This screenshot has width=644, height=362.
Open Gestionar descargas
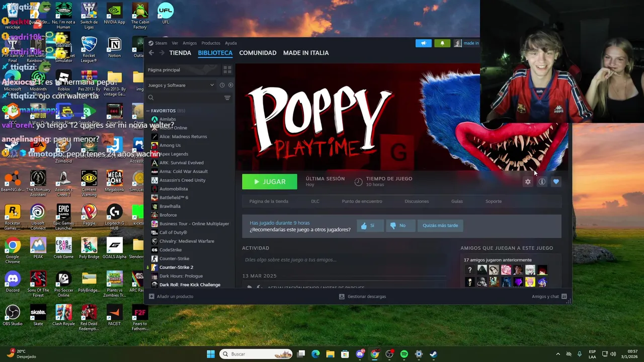click(362, 297)
